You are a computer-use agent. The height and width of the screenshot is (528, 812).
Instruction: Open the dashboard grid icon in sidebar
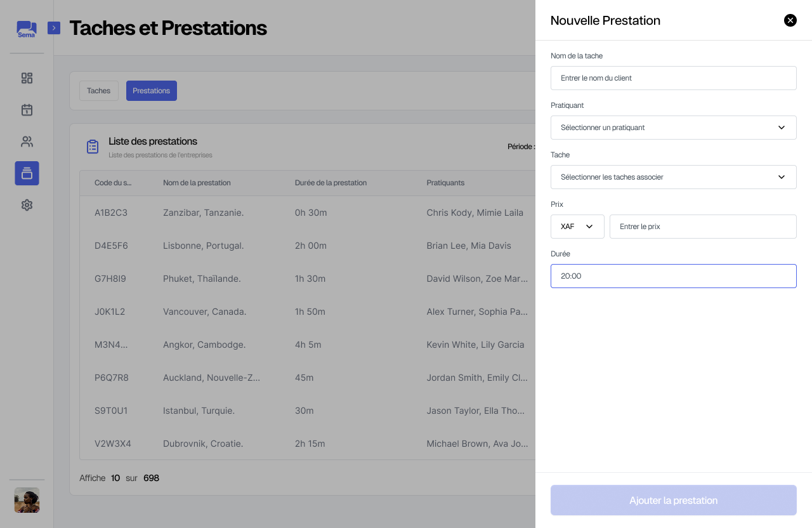point(27,78)
